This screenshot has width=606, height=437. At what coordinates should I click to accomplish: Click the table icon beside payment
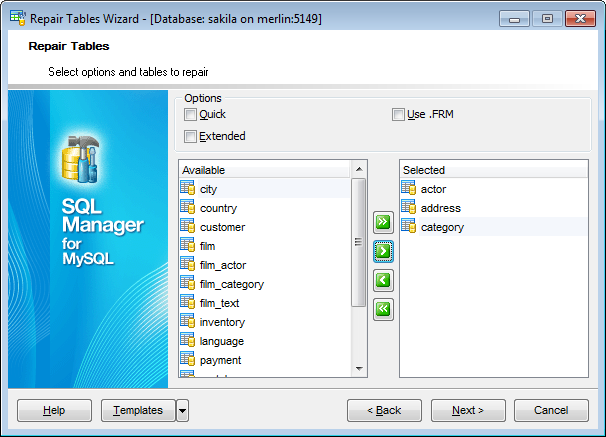[188, 359]
